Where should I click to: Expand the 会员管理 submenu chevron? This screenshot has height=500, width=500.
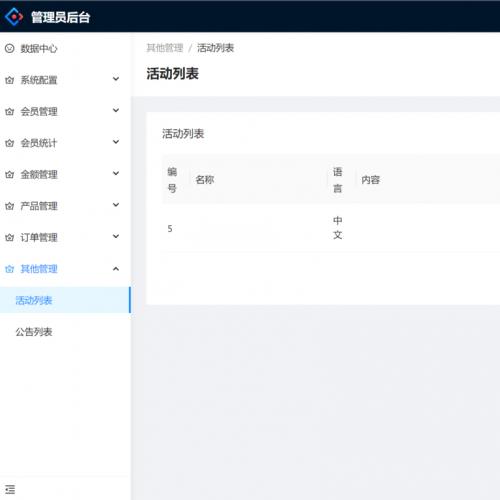tap(116, 110)
